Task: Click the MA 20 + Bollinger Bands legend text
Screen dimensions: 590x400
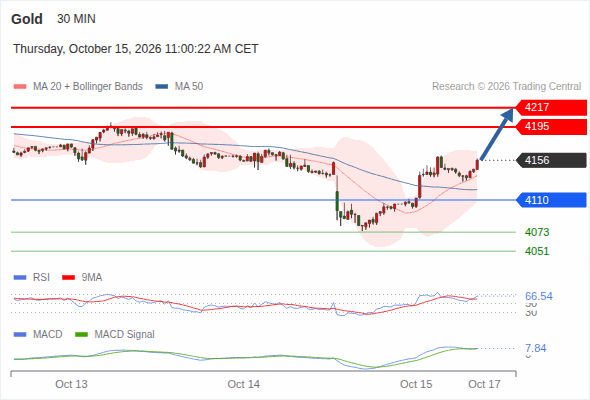Action: (88, 87)
